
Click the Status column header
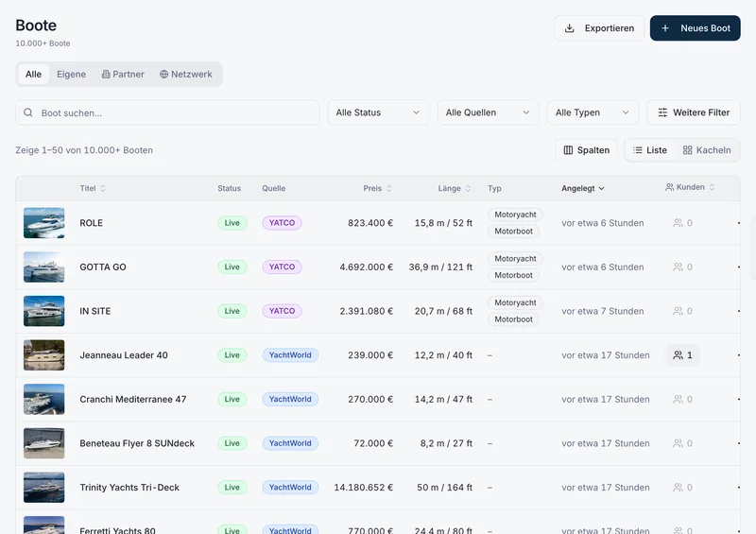coord(229,188)
